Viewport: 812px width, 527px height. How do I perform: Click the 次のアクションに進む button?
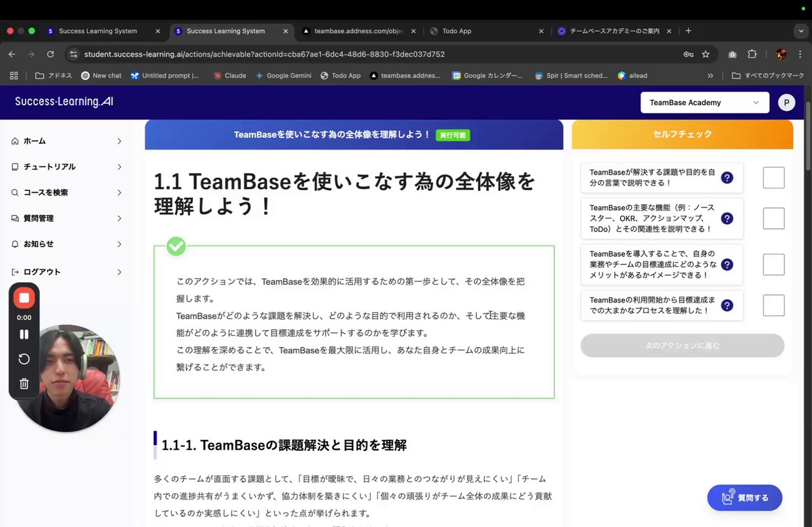pyautogui.click(x=683, y=346)
